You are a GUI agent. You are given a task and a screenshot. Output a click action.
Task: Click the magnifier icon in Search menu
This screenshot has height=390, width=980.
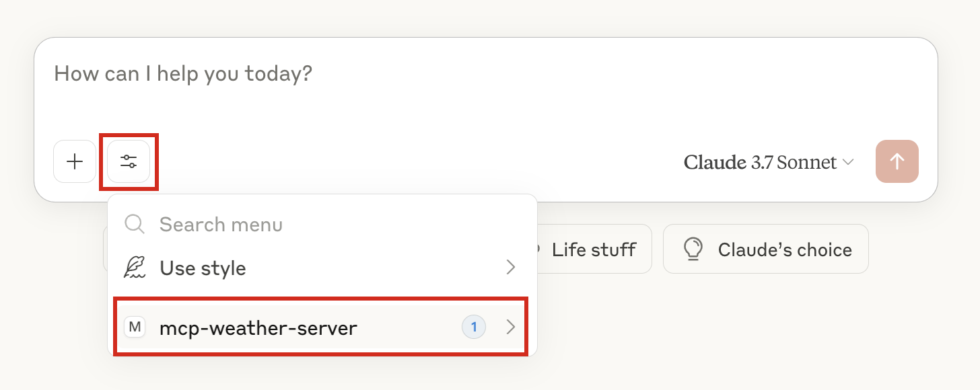coord(135,224)
